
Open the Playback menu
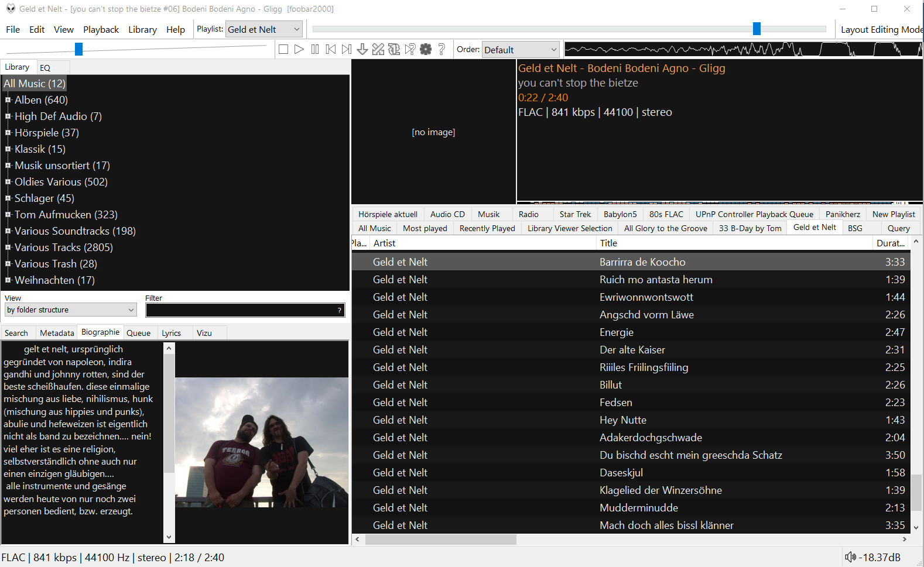click(x=101, y=29)
